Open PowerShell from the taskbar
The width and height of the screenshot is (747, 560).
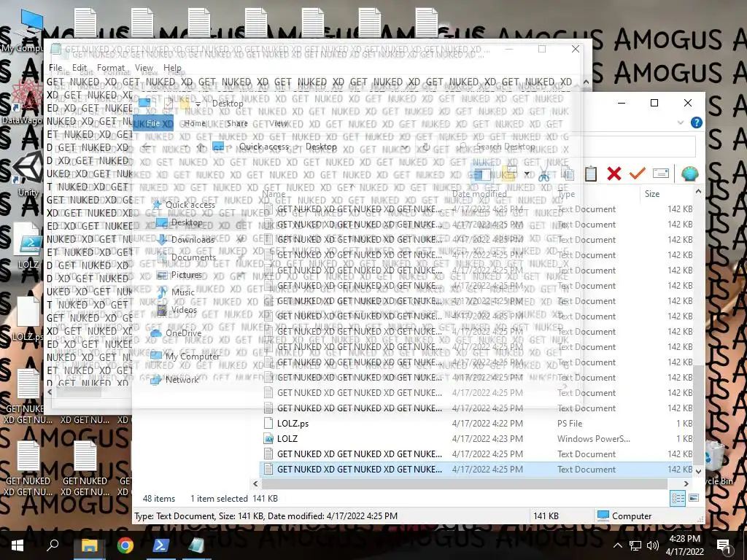pos(160,545)
